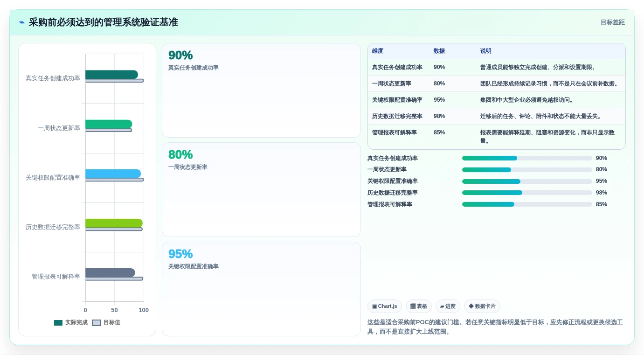Click the 维度 table column header
The width and height of the screenshot is (644, 355).
378,51
